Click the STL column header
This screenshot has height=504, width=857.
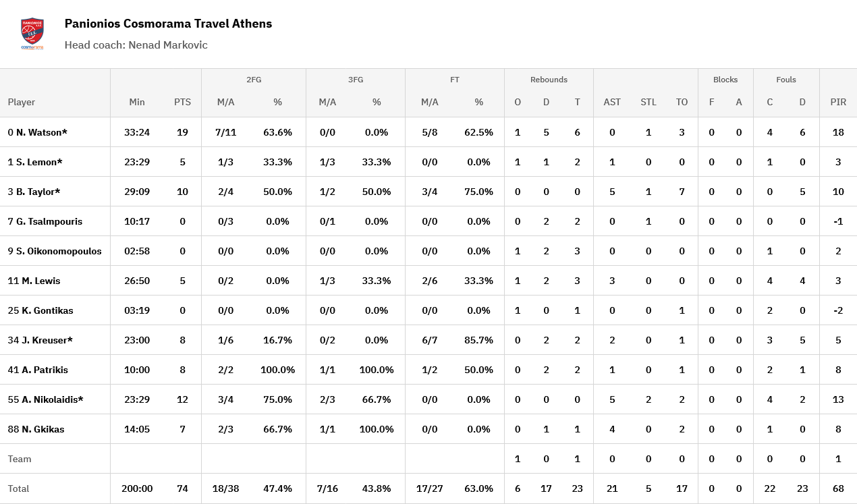tap(648, 102)
